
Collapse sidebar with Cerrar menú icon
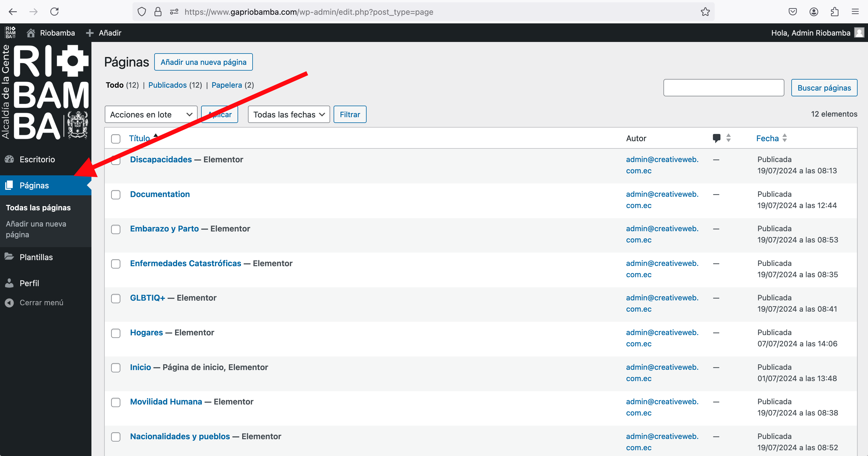click(x=10, y=303)
